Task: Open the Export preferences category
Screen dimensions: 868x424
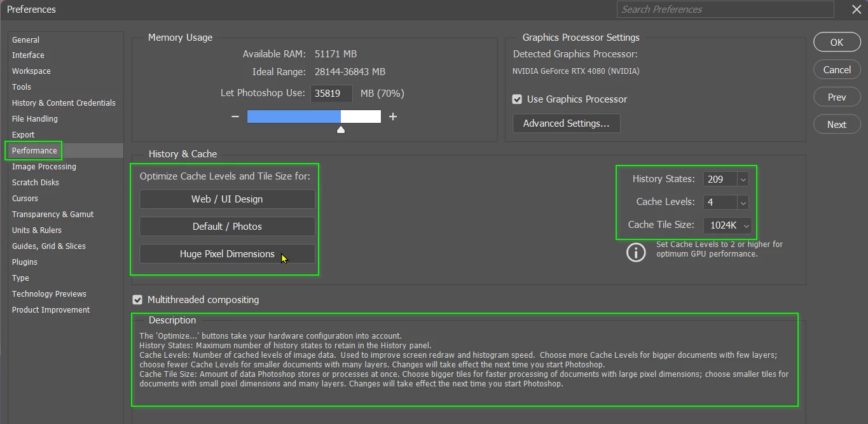Action: (x=24, y=135)
